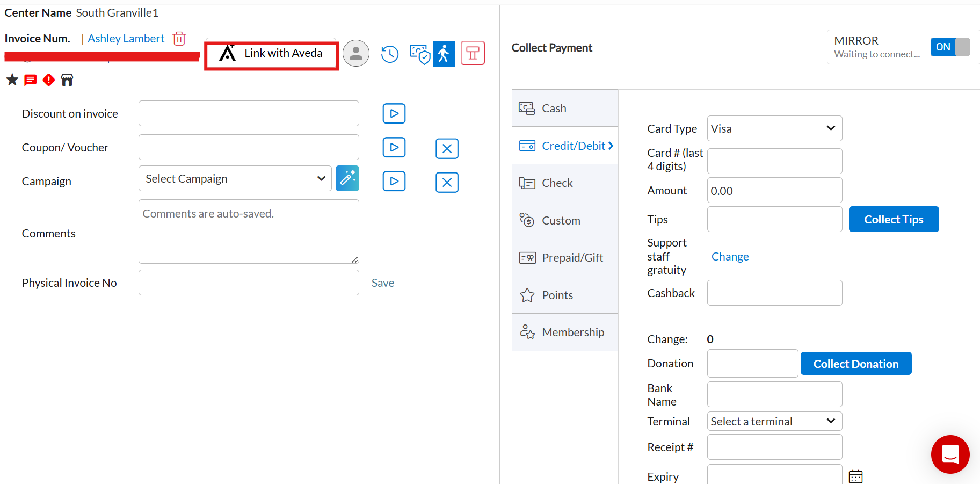Open the red chat support bubble
This screenshot has width=980, height=484.
coord(950,454)
